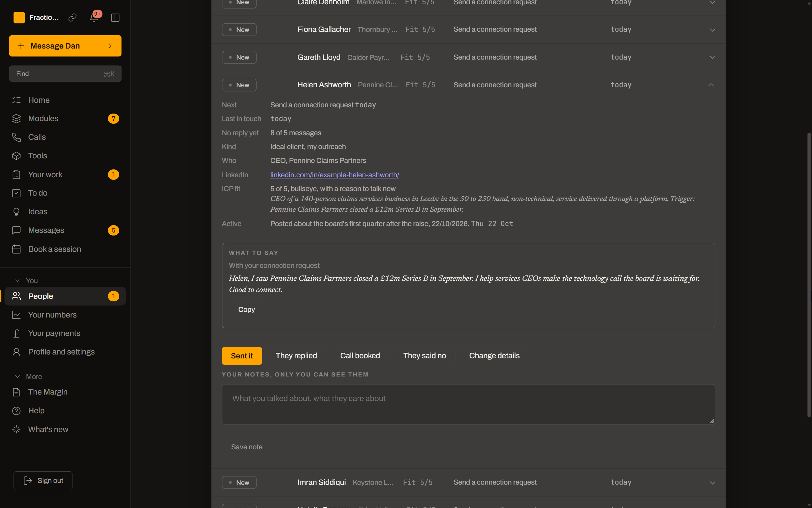Expand the Fiona Gallacher row chevron
The width and height of the screenshot is (812, 508).
pyautogui.click(x=712, y=30)
